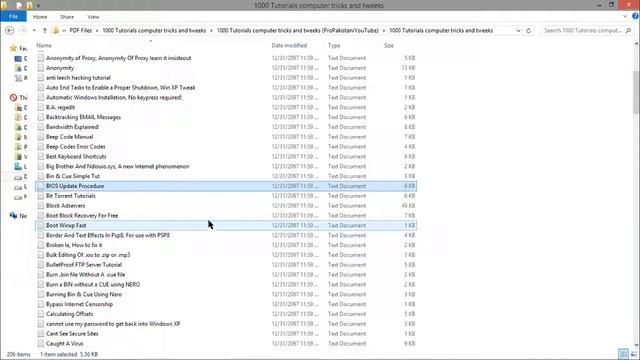Image resolution: width=640 pixels, height=360 pixels.
Task: Click the scrollbar down arrow
Action: 636,345
